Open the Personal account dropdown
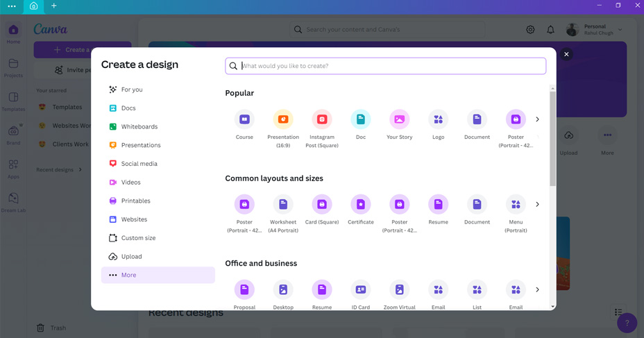The width and height of the screenshot is (644, 338). click(594, 30)
